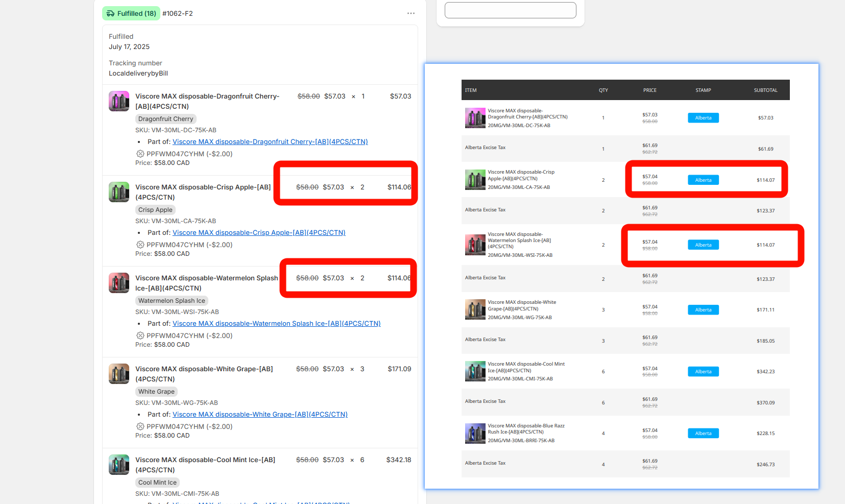Click the SUBTOTAL column header in the invoice
Viewport: 845px width, 504px height.
pyautogui.click(x=766, y=90)
